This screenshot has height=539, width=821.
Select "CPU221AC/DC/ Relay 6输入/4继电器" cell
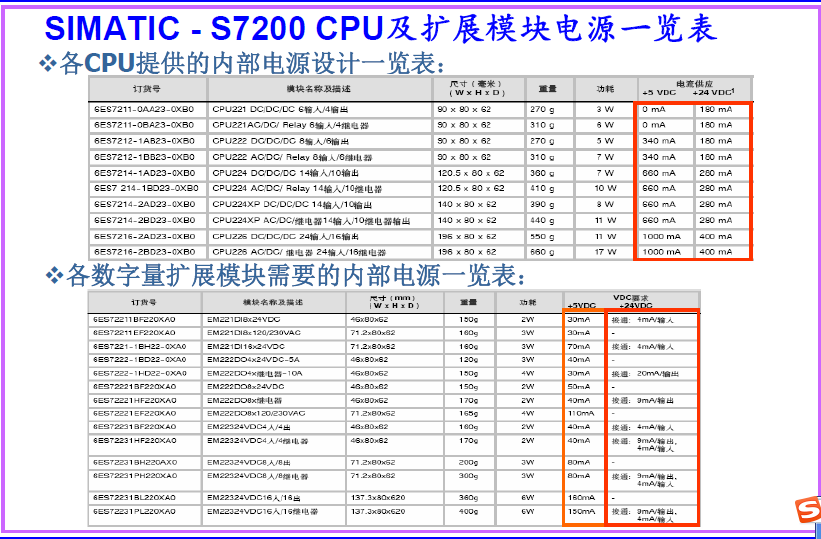(291, 125)
